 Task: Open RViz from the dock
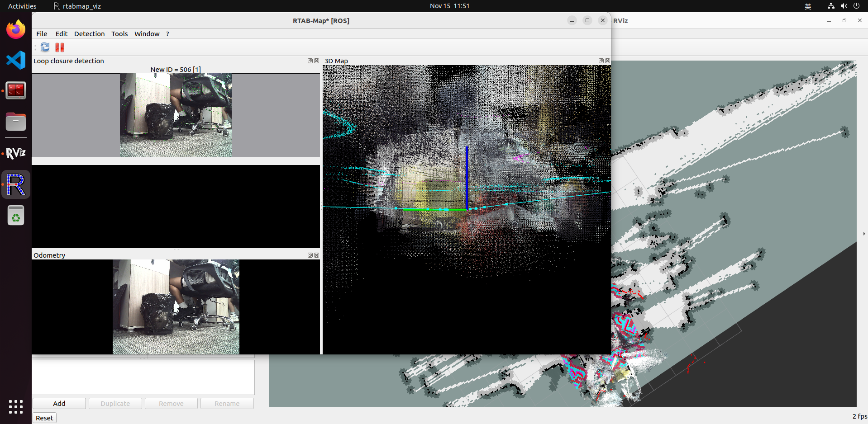15,153
